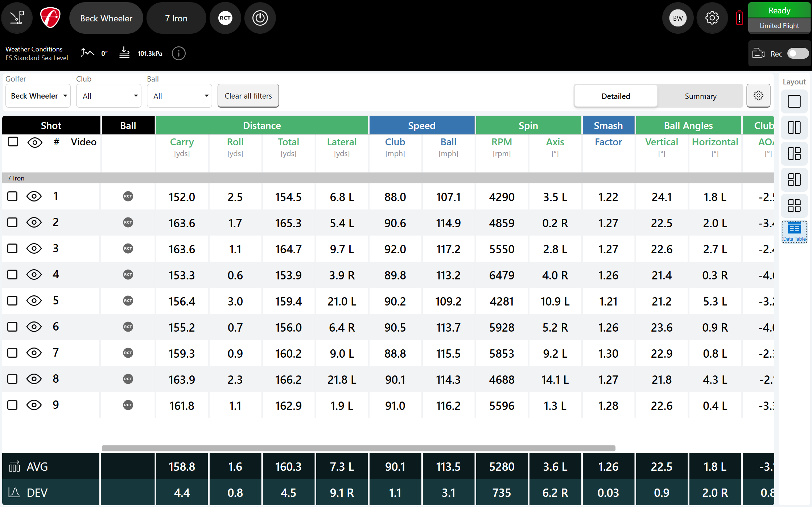Open the golf practice mode icon
The height and width of the screenshot is (507, 812).
[x=17, y=18]
